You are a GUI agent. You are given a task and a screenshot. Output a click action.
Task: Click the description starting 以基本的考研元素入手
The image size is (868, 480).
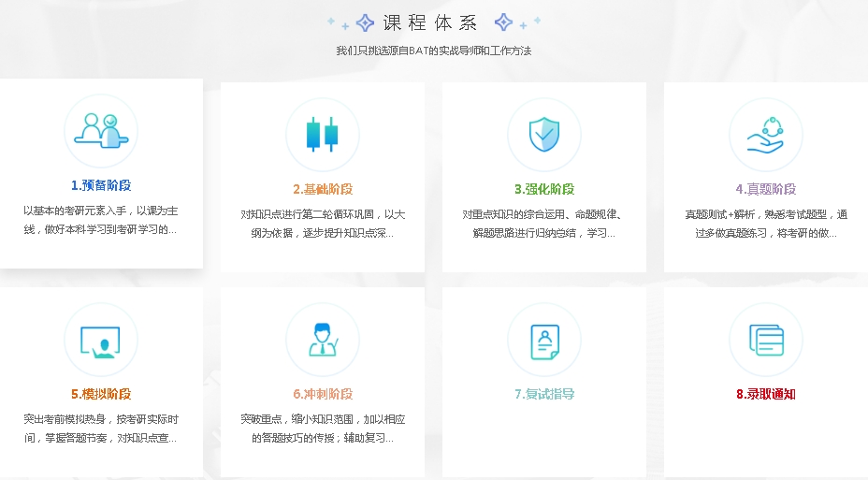(x=101, y=220)
